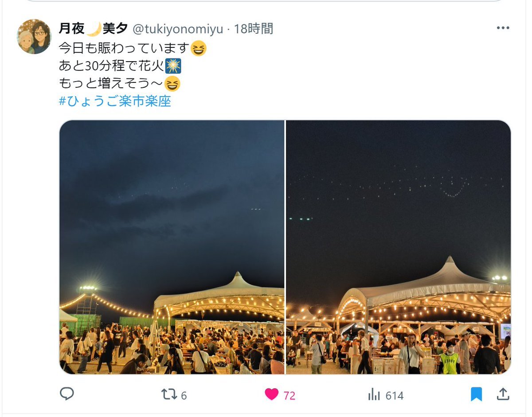Click the retweet count 6
The width and height of the screenshot is (532, 417).
pos(184,395)
